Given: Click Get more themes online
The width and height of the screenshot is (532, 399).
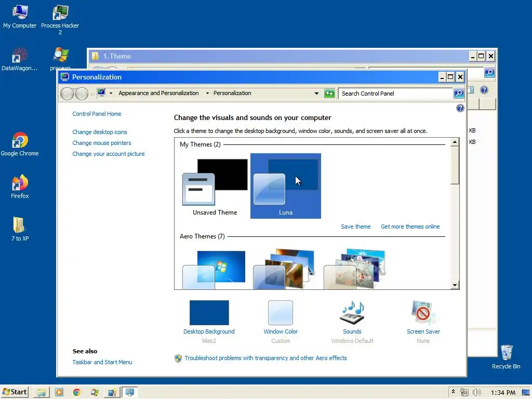Looking at the screenshot, I should click(410, 227).
